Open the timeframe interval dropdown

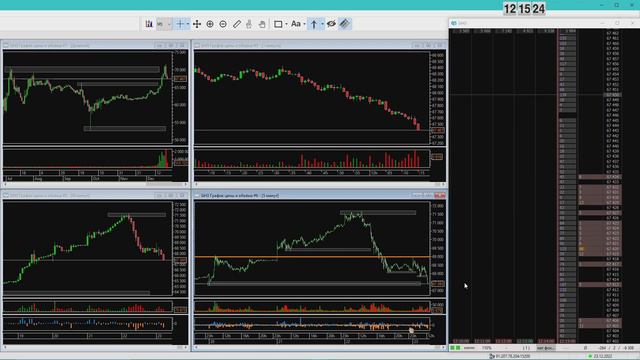(164, 24)
